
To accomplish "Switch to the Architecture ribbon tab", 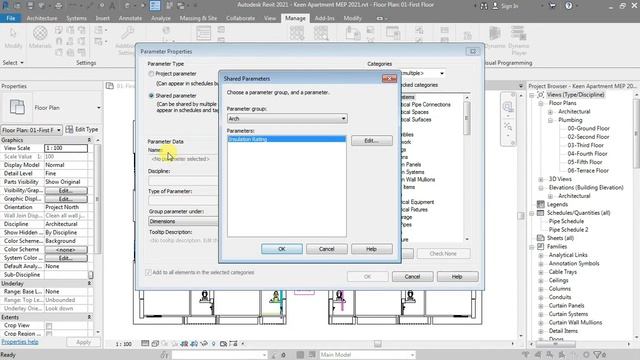I will coord(42,18).
